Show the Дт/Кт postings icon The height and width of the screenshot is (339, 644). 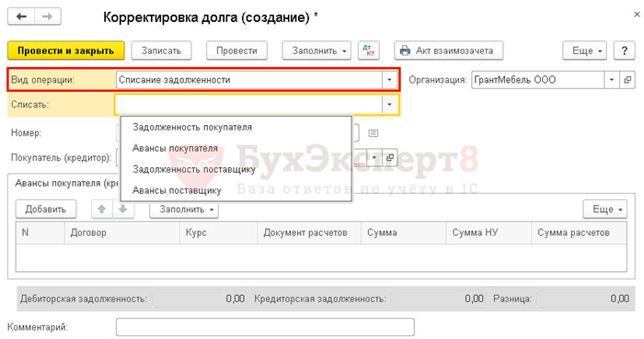tap(368, 51)
